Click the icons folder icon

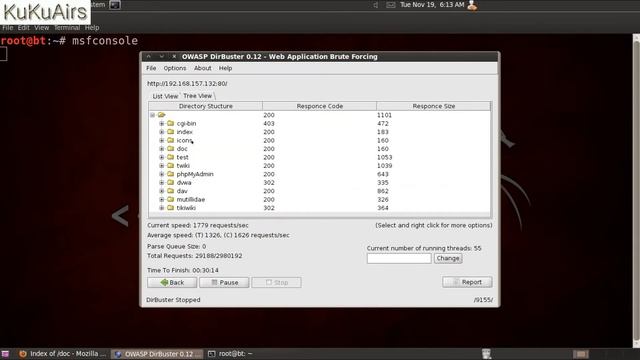[171, 140]
